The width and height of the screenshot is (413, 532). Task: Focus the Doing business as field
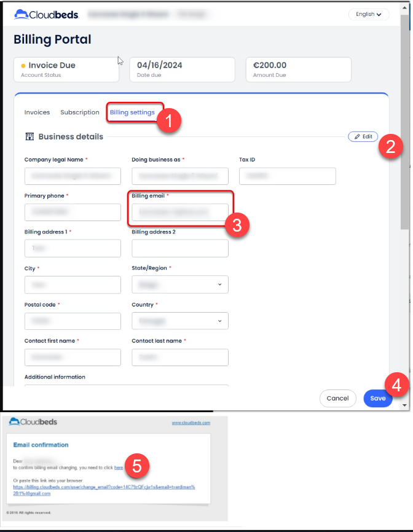click(x=180, y=176)
